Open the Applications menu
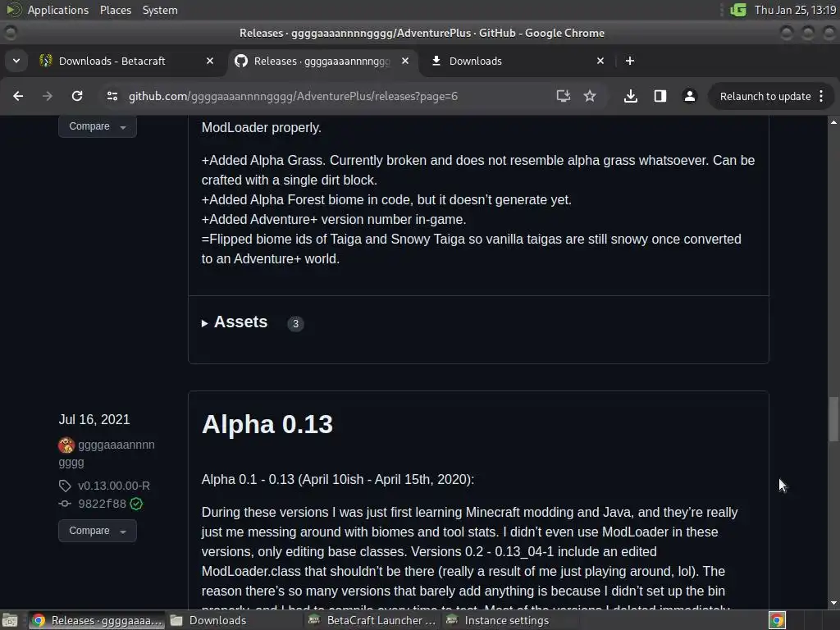The image size is (840, 630). tap(58, 10)
